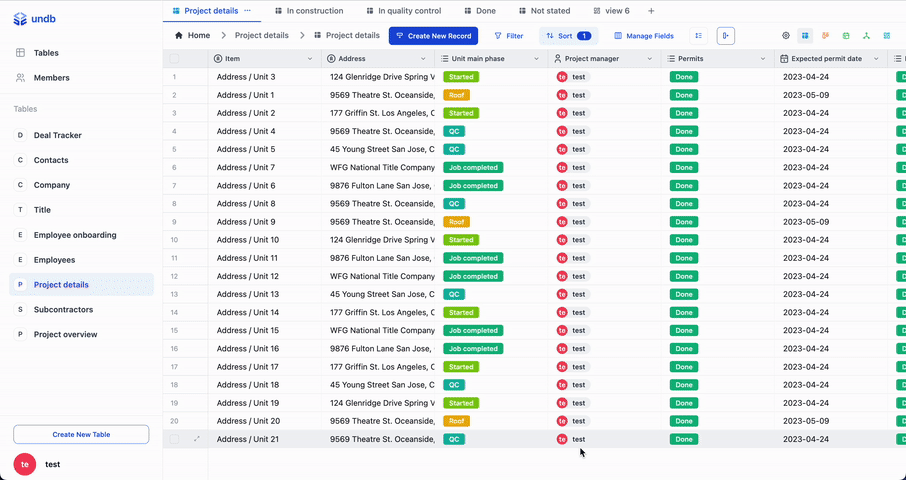This screenshot has height=480, width=906.
Task: Open the Employees table in sidebar
Action: [x=81, y=259]
